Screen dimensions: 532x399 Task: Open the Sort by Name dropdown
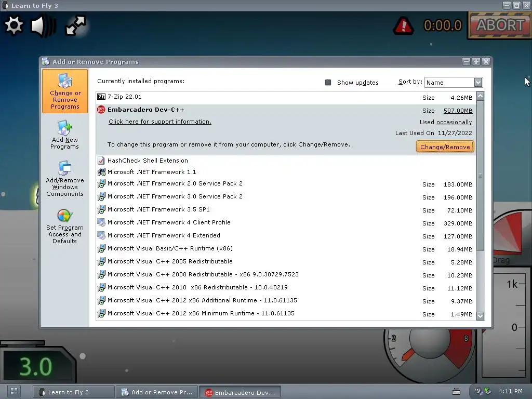click(x=453, y=82)
